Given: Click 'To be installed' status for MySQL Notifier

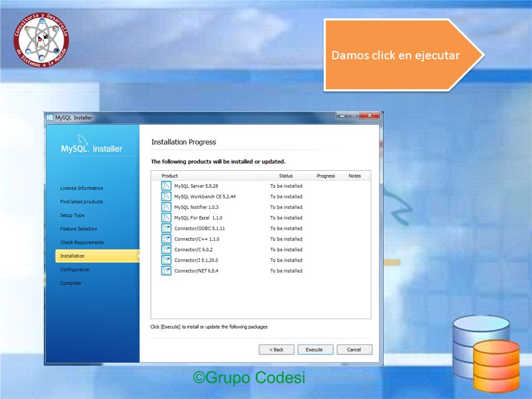Looking at the screenshot, I should (286, 207).
